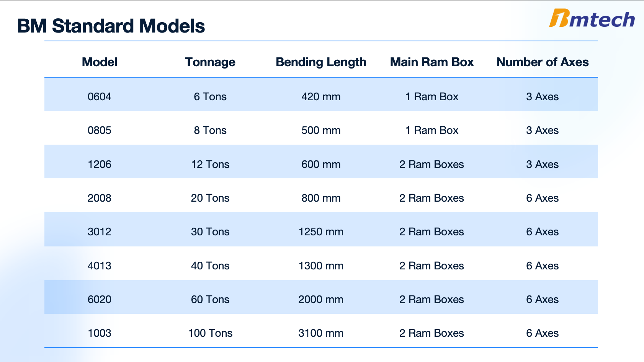This screenshot has height=362, width=644.
Task: Select model 0604 cell
Action: point(100,96)
